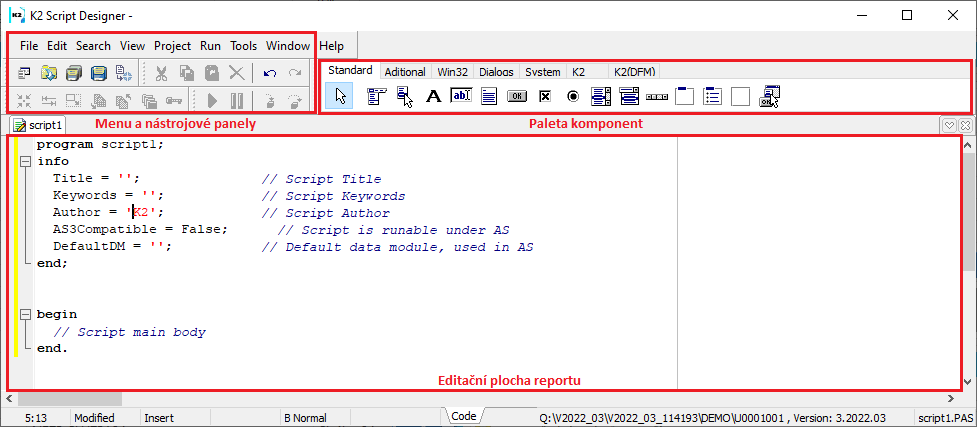Viewport: 977px width, 427px height.
Task: Open the Search menu
Action: tap(93, 46)
